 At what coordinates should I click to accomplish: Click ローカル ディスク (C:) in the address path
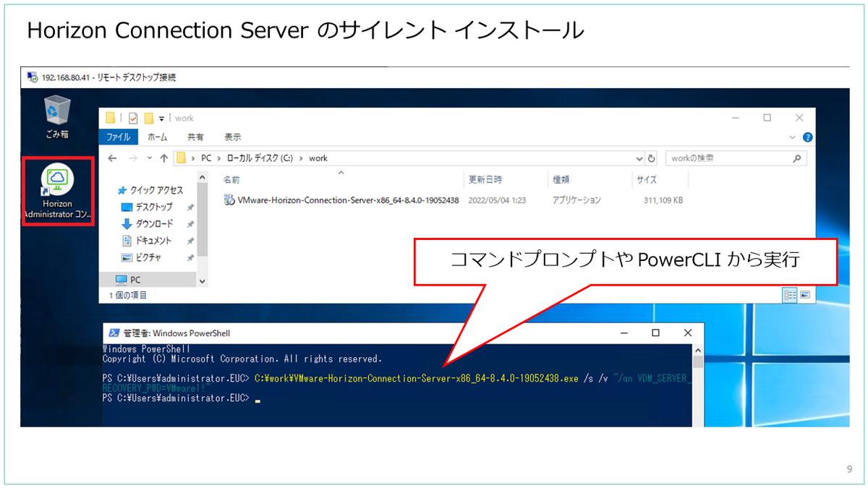(261, 158)
